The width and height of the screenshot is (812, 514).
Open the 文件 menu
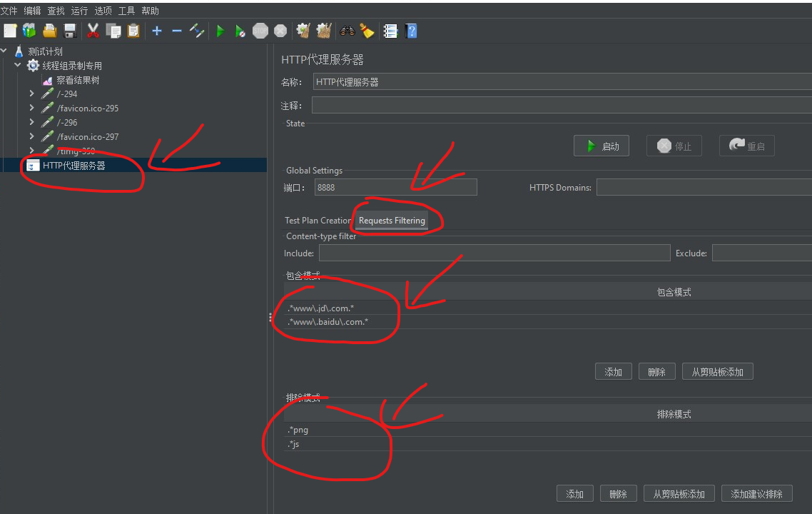click(x=9, y=11)
